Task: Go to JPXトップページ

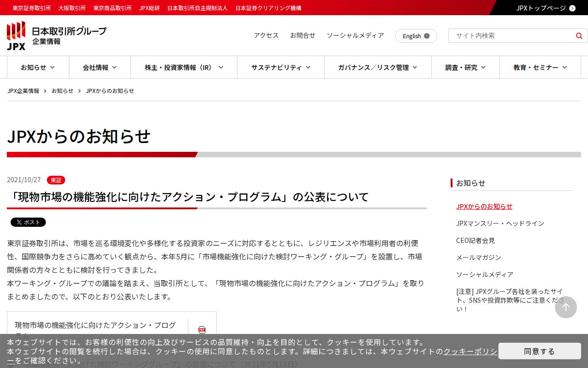Action: pyautogui.click(x=541, y=8)
